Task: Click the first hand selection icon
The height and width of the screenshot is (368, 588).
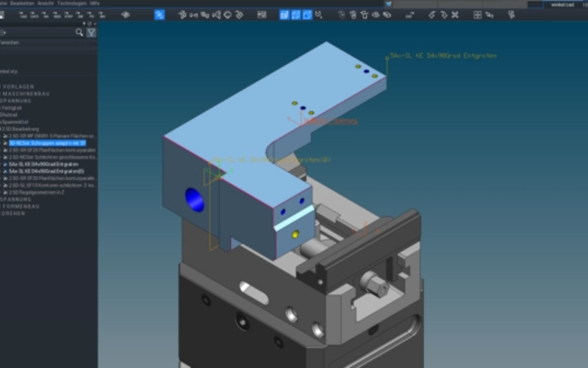Action: tap(342, 15)
